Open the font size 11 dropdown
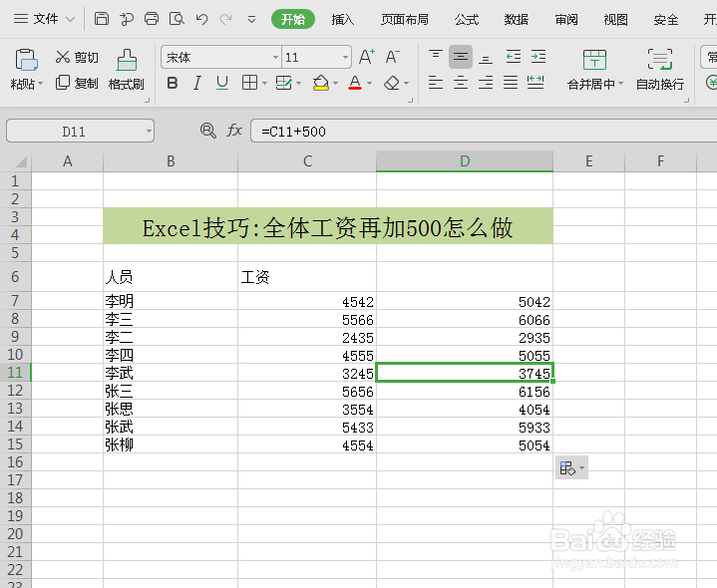Screen dimensions: 717x588 pos(345,57)
